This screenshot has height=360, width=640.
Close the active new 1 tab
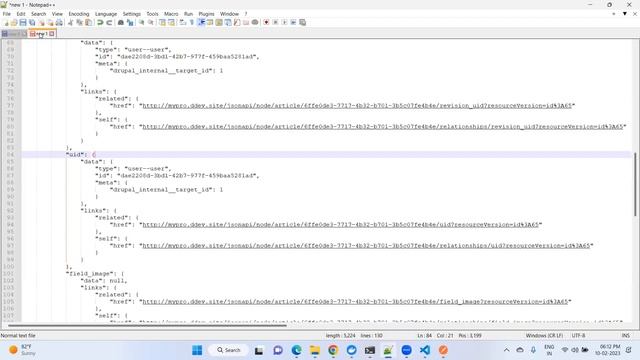[x=52, y=34]
